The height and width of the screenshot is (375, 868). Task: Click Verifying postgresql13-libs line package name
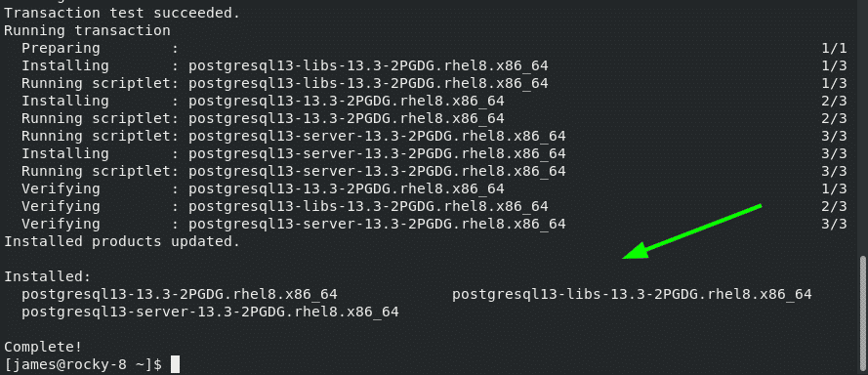coord(368,206)
